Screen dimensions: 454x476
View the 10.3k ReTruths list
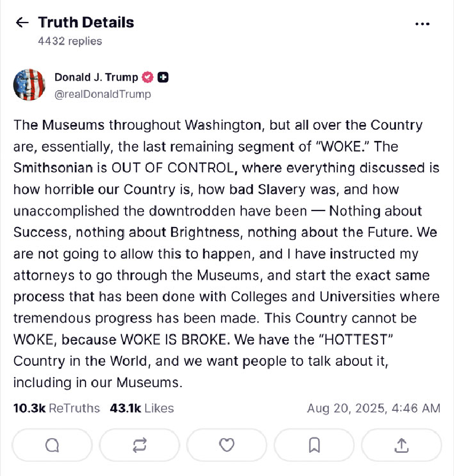point(56,408)
